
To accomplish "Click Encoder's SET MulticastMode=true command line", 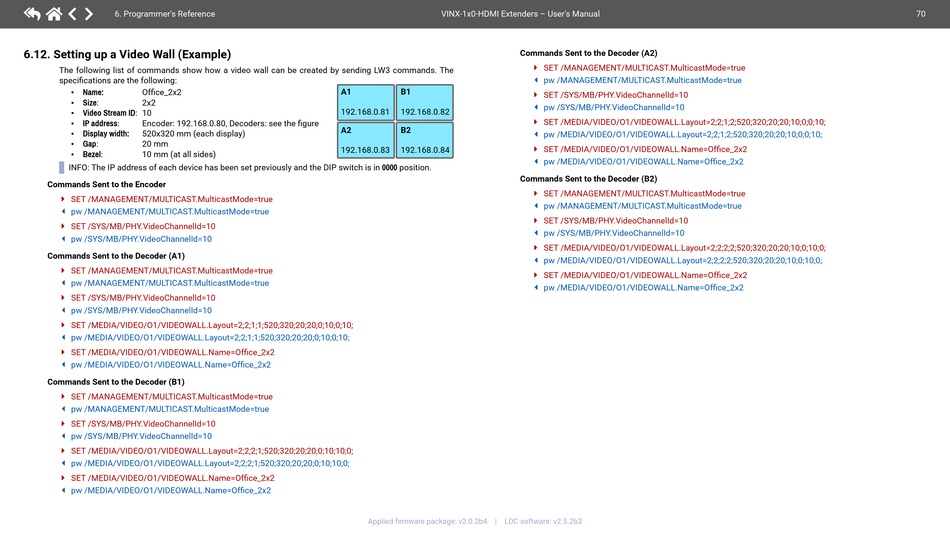I will tap(171, 199).
